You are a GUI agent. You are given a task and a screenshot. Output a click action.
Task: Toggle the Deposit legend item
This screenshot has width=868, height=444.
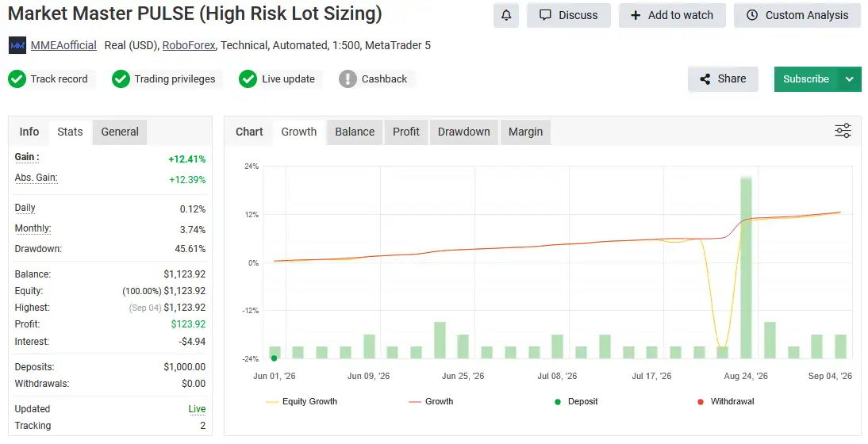[x=576, y=401]
